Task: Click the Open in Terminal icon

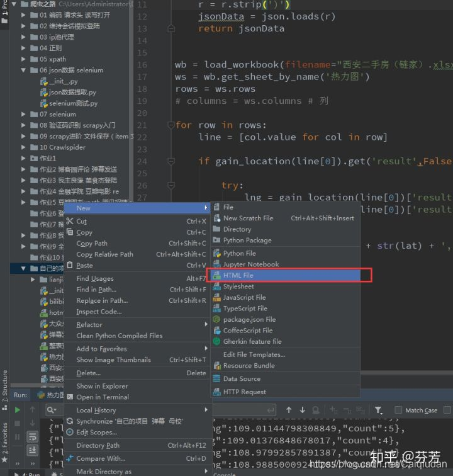Action: (x=70, y=397)
